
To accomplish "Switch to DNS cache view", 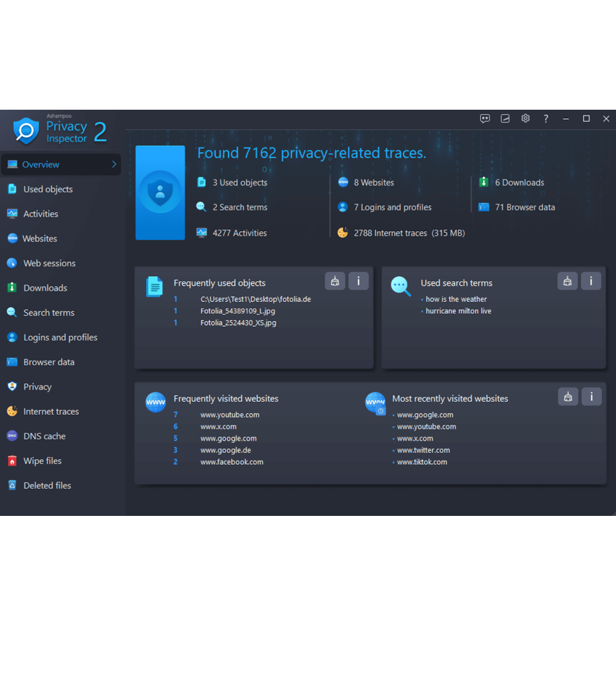I will coord(44,436).
